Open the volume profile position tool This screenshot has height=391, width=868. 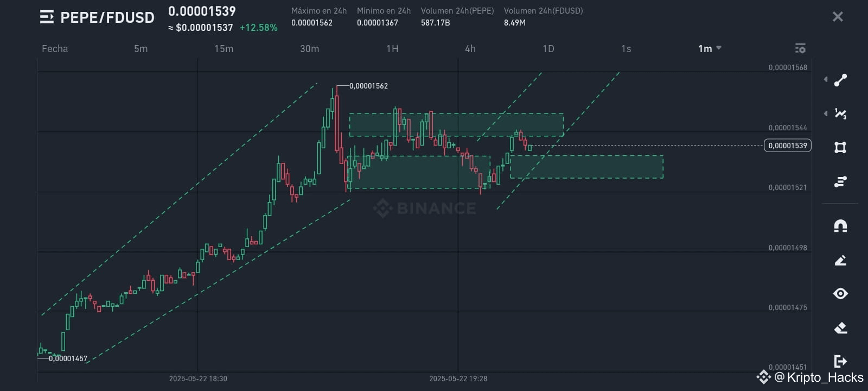(840, 181)
